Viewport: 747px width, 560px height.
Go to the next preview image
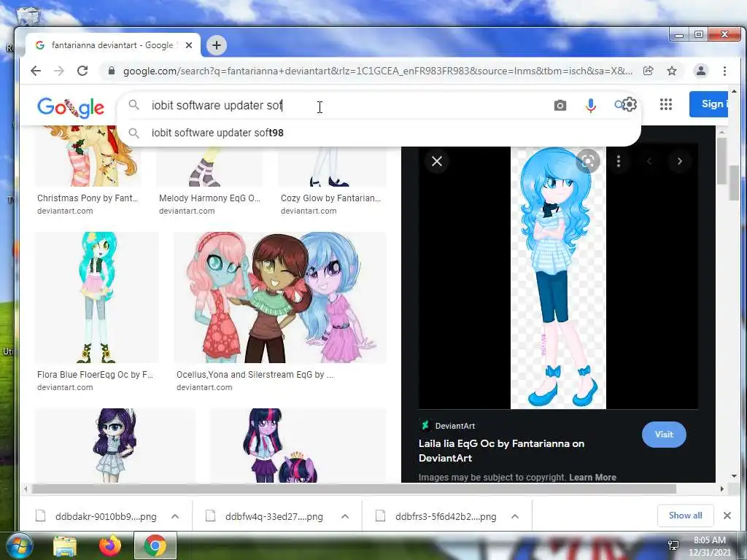(x=680, y=161)
